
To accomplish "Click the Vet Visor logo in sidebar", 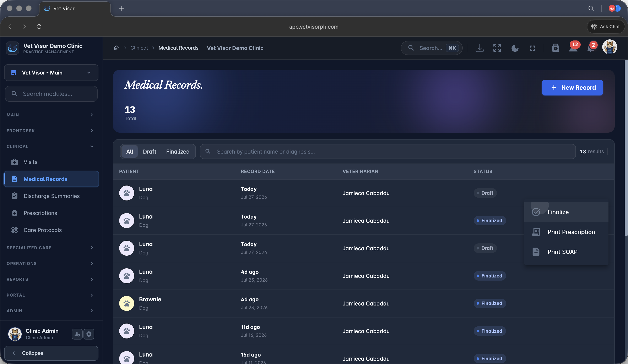I will [12, 48].
